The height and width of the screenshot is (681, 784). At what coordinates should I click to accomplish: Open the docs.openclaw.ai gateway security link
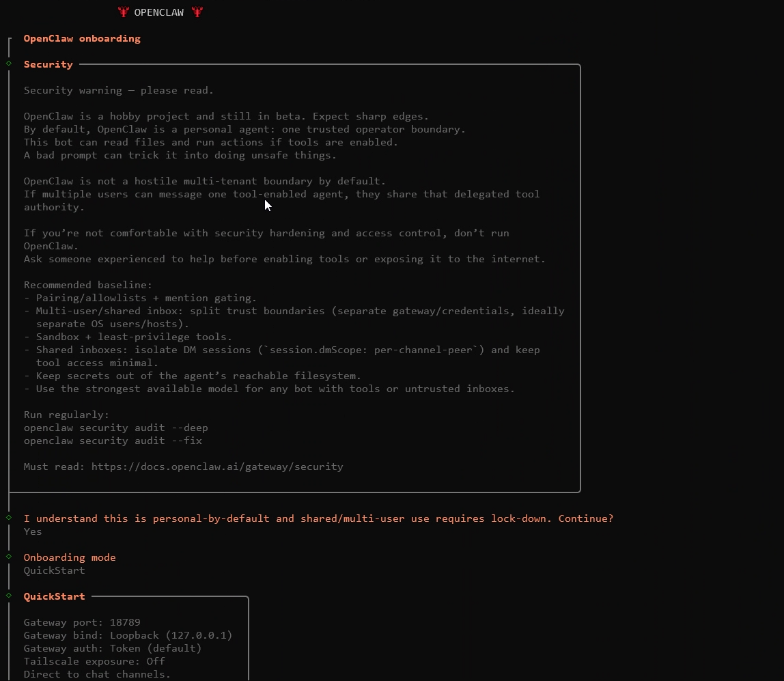pos(216,467)
